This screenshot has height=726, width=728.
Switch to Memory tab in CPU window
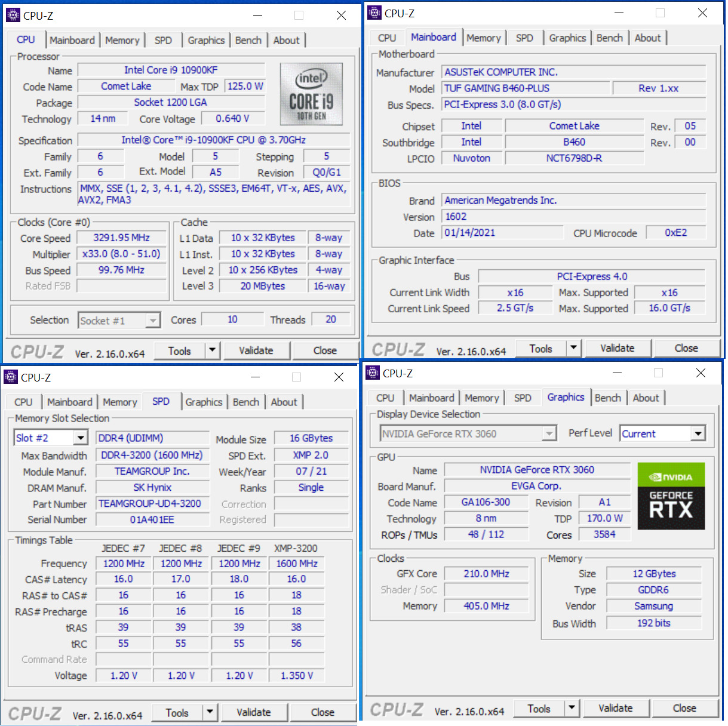pos(122,40)
